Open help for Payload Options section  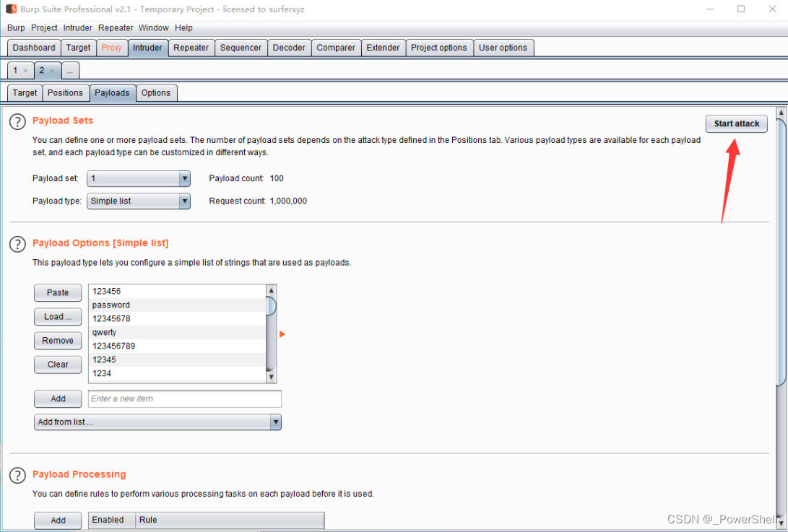[17, 244]
